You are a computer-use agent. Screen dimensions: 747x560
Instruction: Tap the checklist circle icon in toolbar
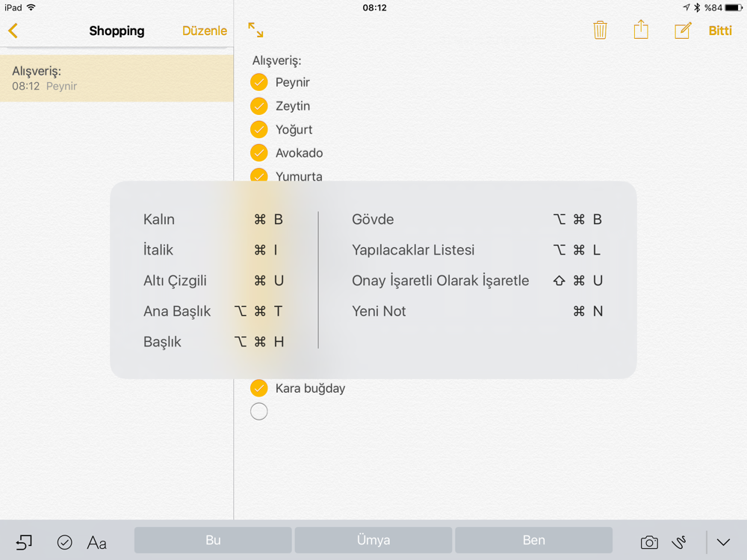coord(65,543)
